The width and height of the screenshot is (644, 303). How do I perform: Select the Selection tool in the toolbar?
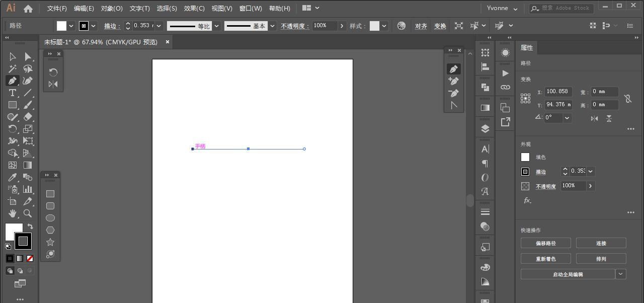click(13, 56)
